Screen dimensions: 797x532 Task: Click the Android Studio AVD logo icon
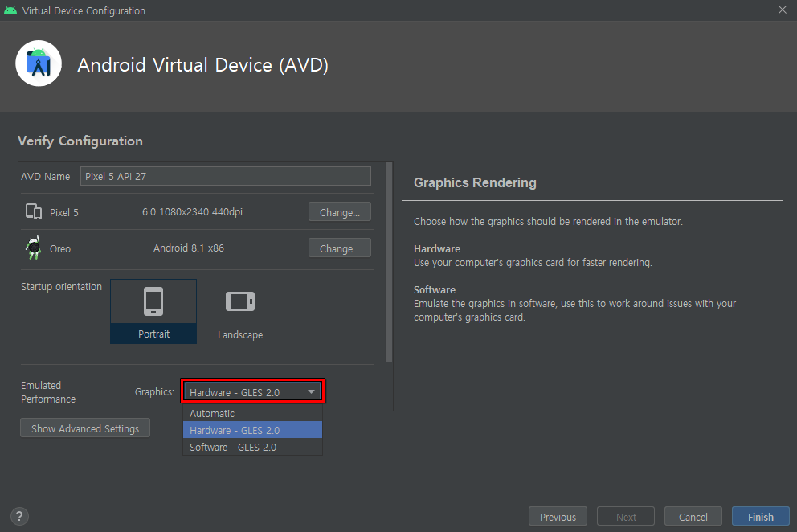39,63
